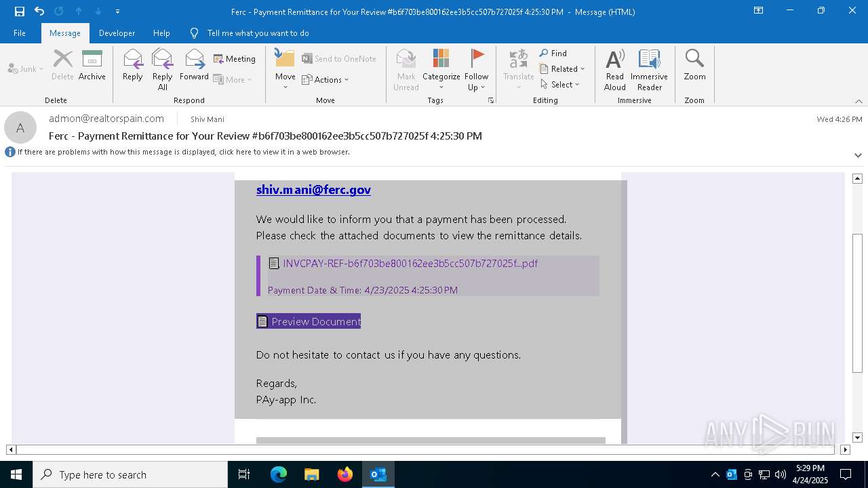Archive this email

click(x=92, y=65)
